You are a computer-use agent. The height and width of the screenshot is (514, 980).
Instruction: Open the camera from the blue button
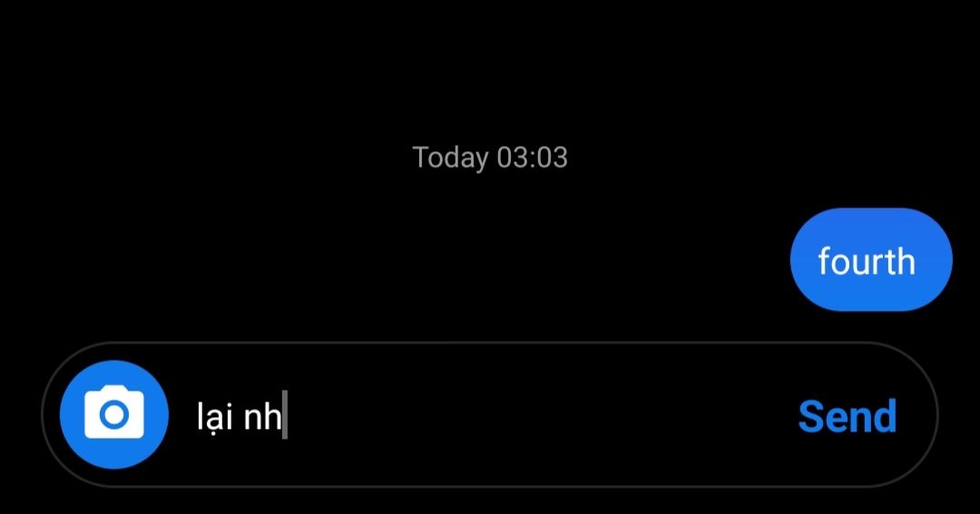[x=113, y=414]
